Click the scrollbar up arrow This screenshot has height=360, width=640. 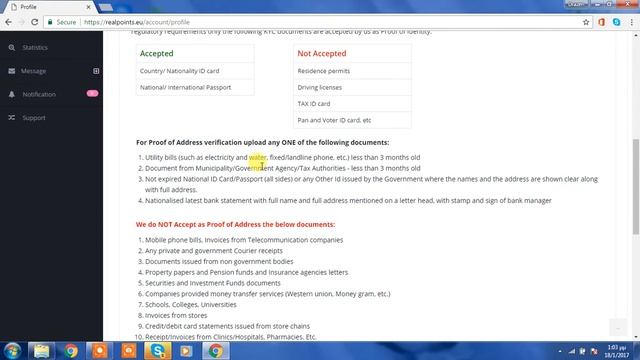point(636,36)
